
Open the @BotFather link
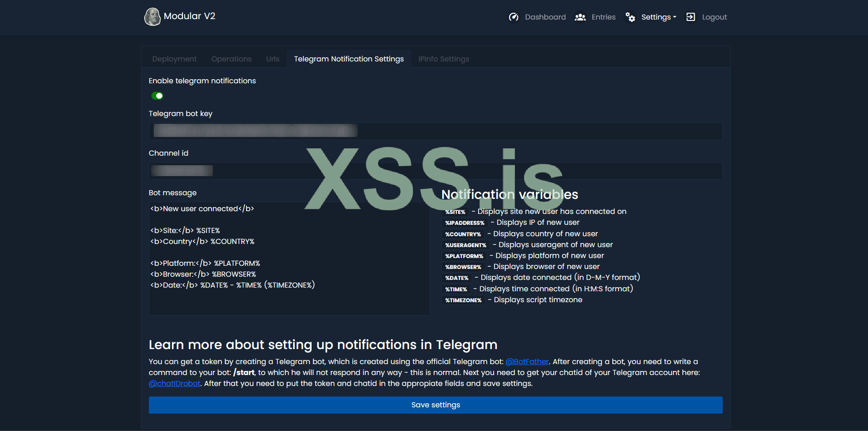[527, 362]
